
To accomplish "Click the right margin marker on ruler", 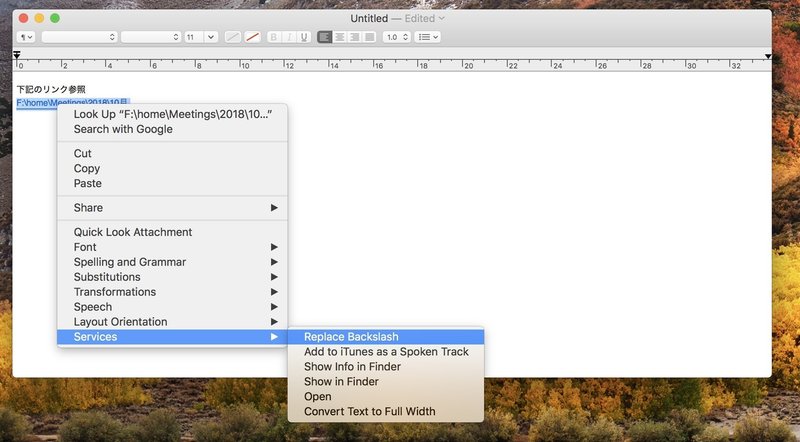I will [x=768, y=56].
